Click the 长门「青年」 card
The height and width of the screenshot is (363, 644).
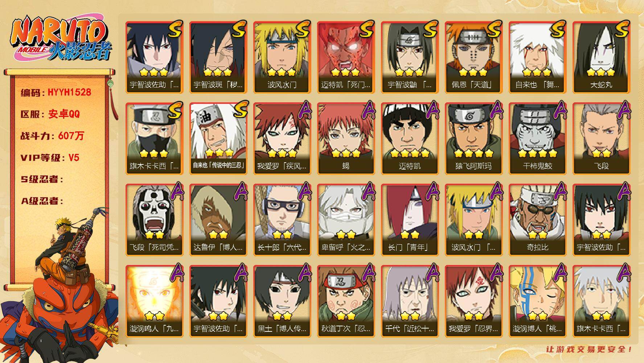coord(410,220)
